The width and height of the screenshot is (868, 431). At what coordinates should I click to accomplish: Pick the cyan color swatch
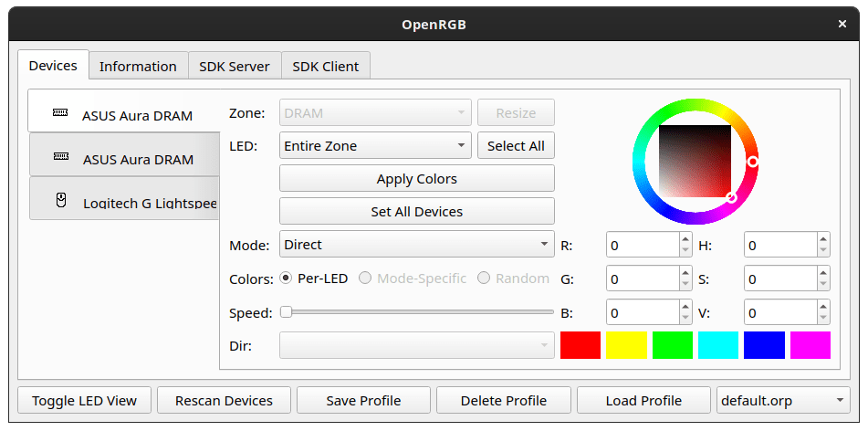(718, 345)
